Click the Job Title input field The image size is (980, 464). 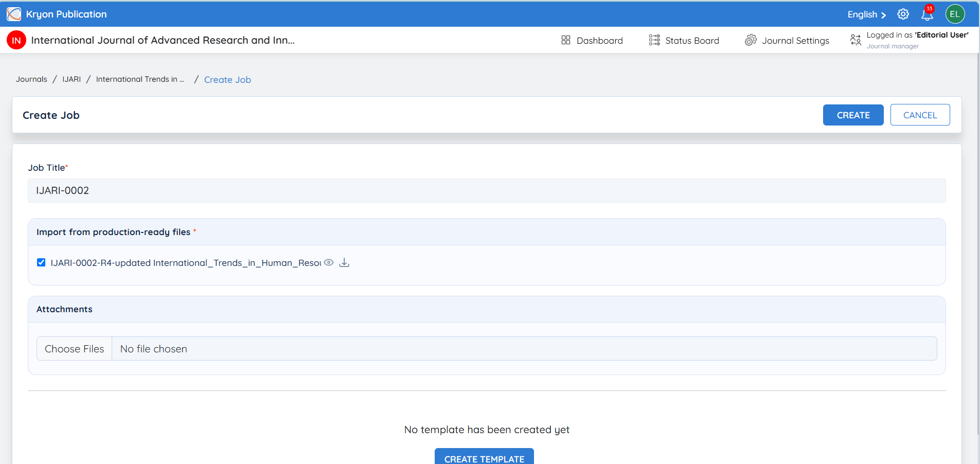pos(487,190)
